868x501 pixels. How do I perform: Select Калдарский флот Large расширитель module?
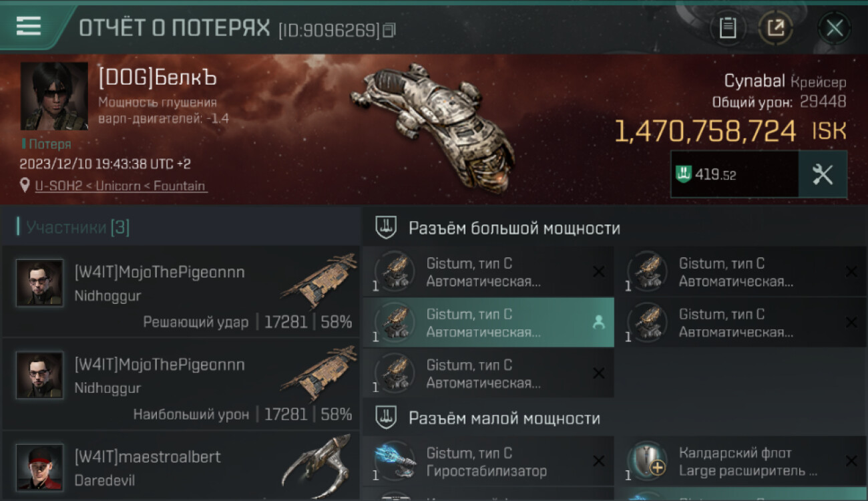point(741,462)
